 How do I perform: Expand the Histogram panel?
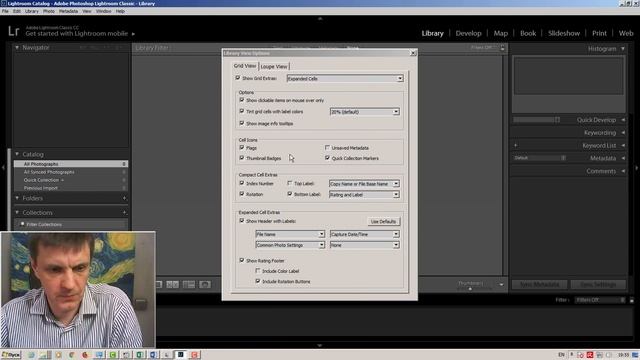click(x=623, y=49)
